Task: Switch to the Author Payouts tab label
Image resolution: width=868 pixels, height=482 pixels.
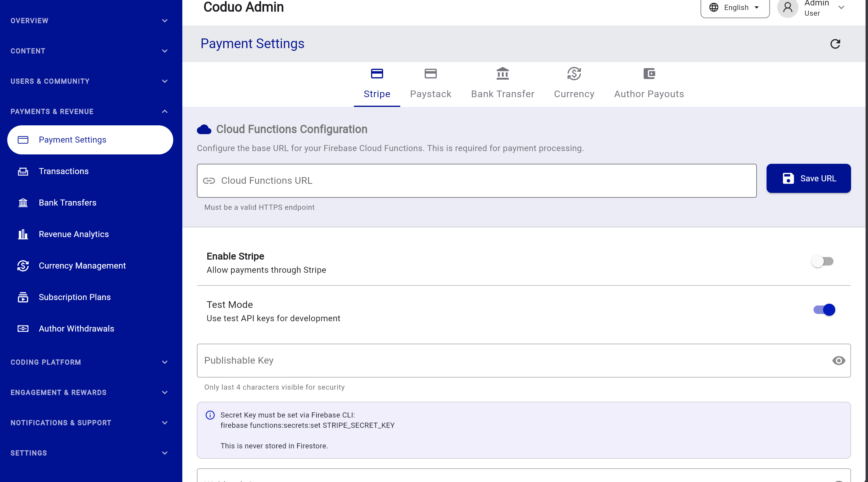Action: pyautogui.click(x=649, y=94)
